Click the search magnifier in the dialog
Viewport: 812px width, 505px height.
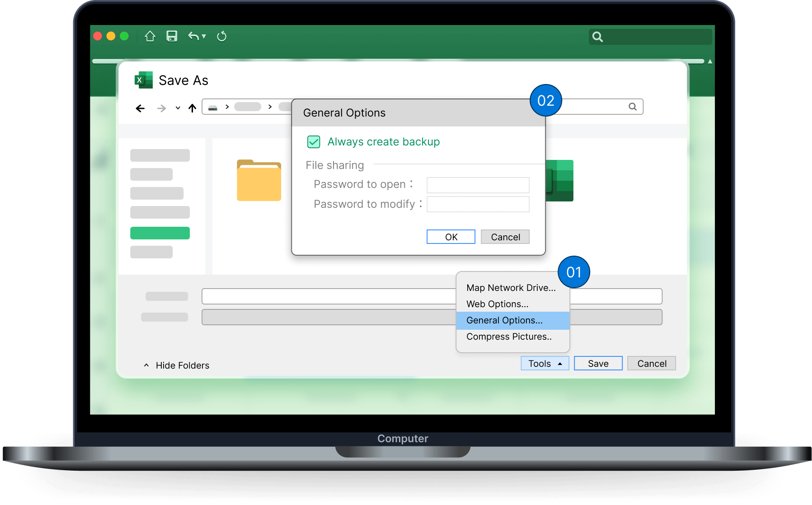coord(632,107)
